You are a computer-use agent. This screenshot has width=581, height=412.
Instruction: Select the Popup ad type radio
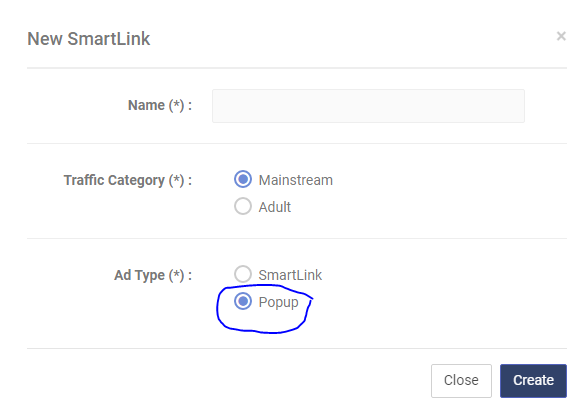pos(243,301)
